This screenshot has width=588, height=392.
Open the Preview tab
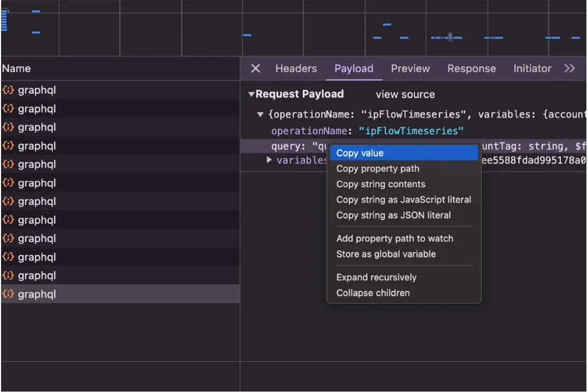tap(411, 68)
